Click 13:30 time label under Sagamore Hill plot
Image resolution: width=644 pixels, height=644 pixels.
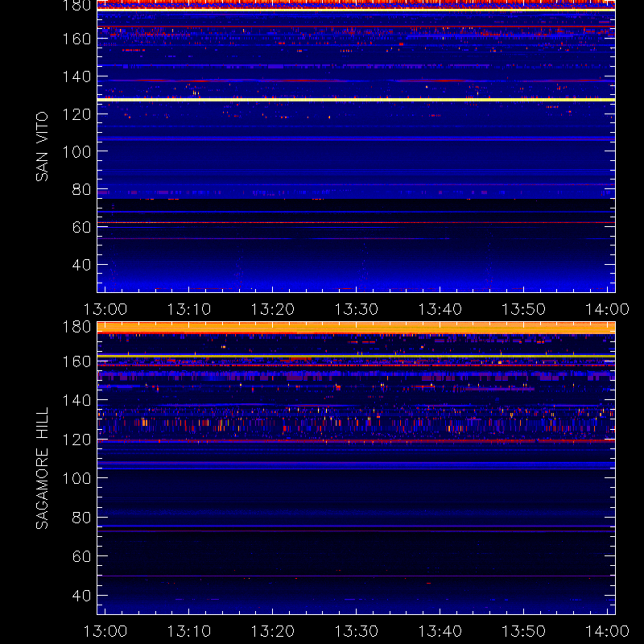coord(357,631)
